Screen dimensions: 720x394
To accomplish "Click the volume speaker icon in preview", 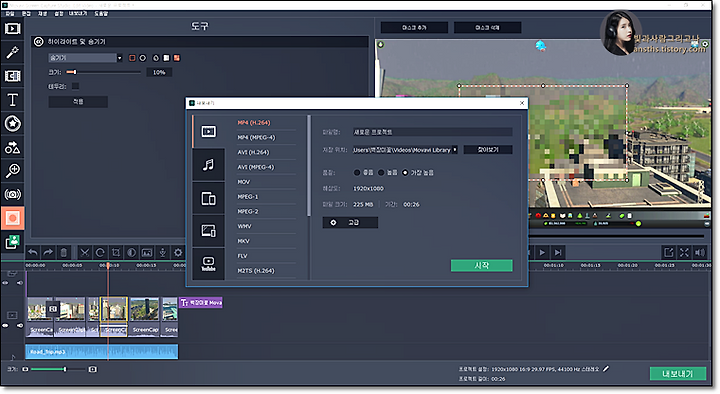I will coord(700,252).
